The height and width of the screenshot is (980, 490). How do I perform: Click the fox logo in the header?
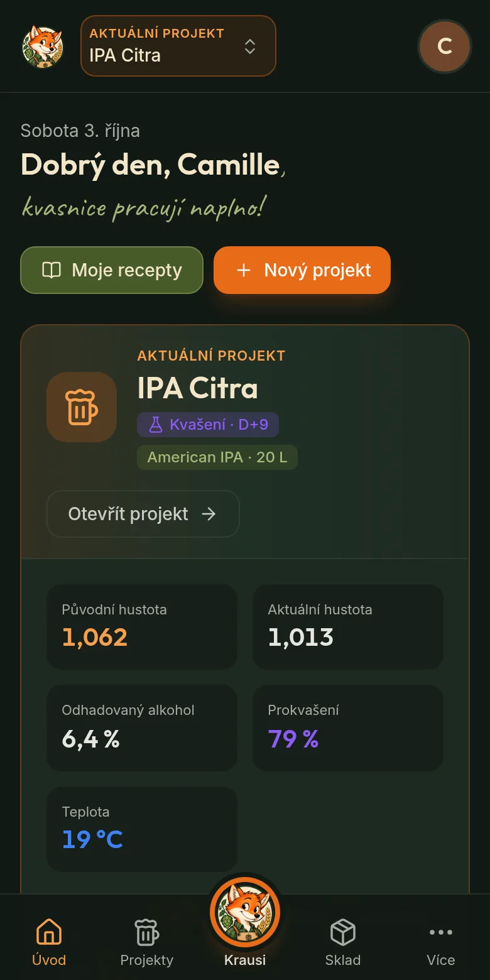(x=43, y=46)
